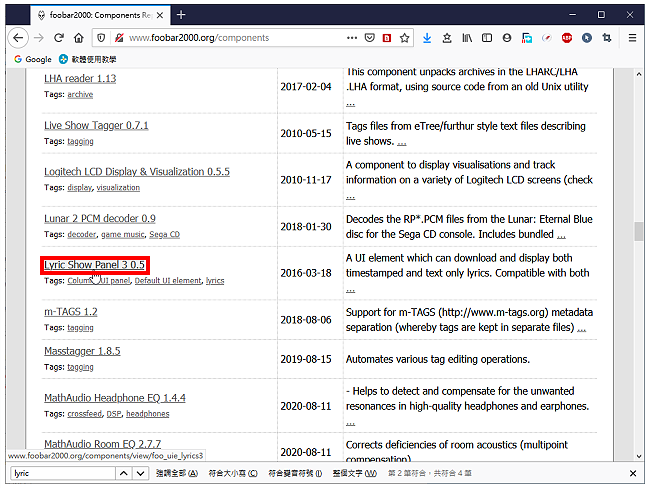Toggle whole words in find bar
The width and height of the screenshot is (658, 488).
pos(355,473)
